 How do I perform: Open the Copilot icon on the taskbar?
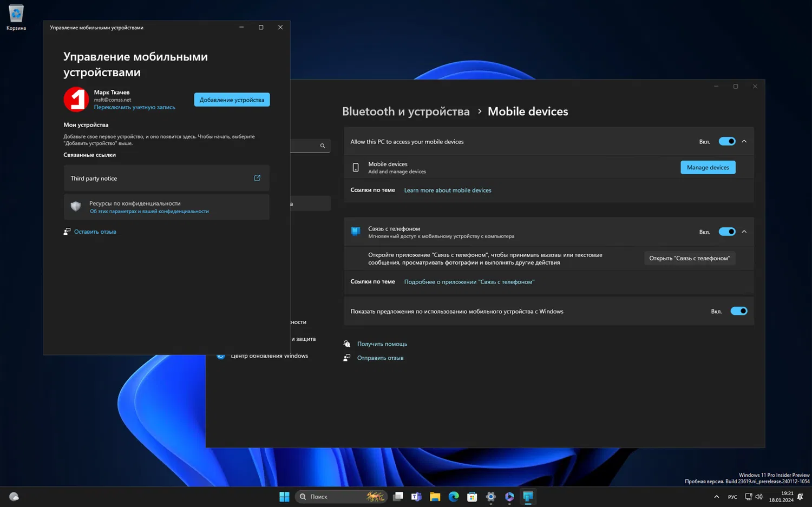pyautogui.click(x=509, y=497)
